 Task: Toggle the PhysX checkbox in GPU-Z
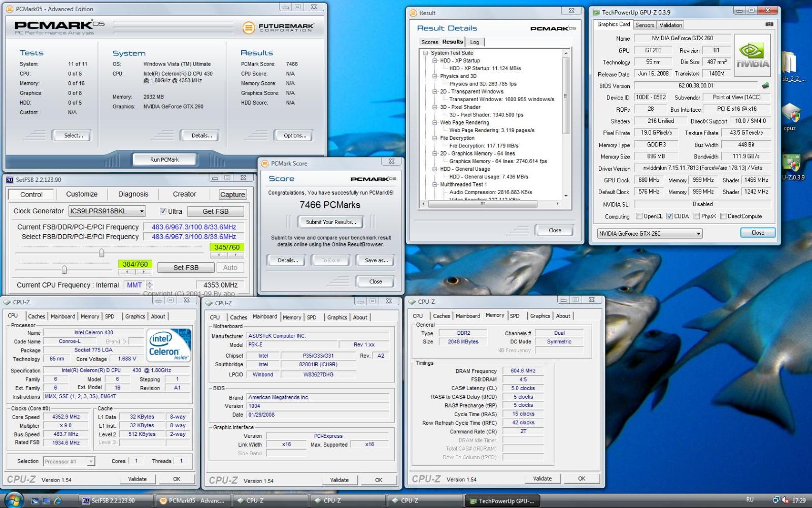pyautogui.click(x=697, y=216)
